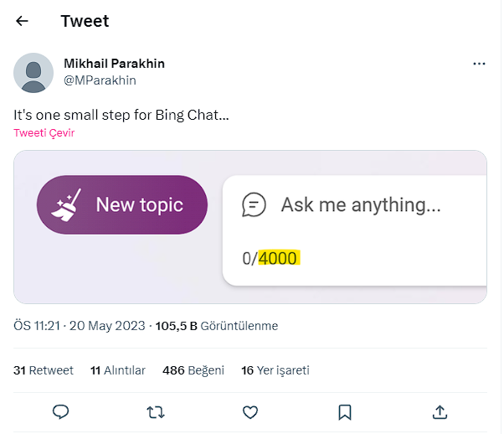The image size is (504, 434).
Task: Like the tweet with heart icon
Action: 249,411
